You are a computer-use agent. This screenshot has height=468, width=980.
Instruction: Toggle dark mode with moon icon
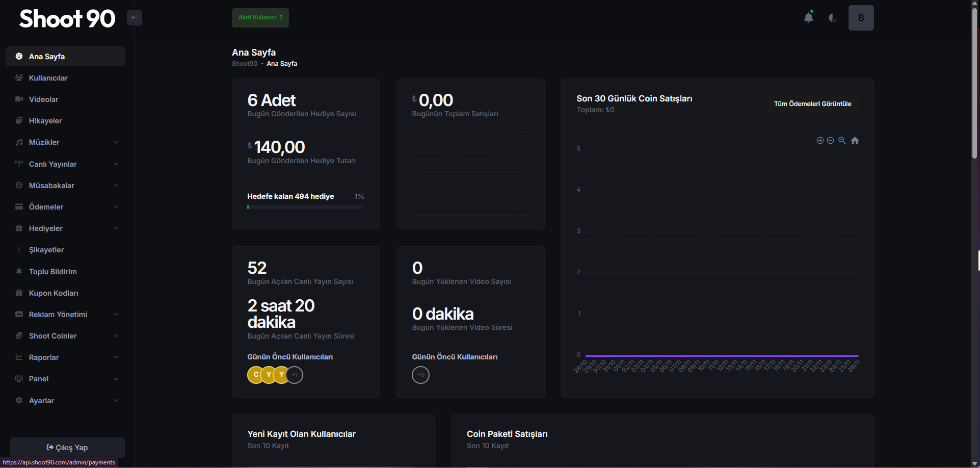coord(833,18)
